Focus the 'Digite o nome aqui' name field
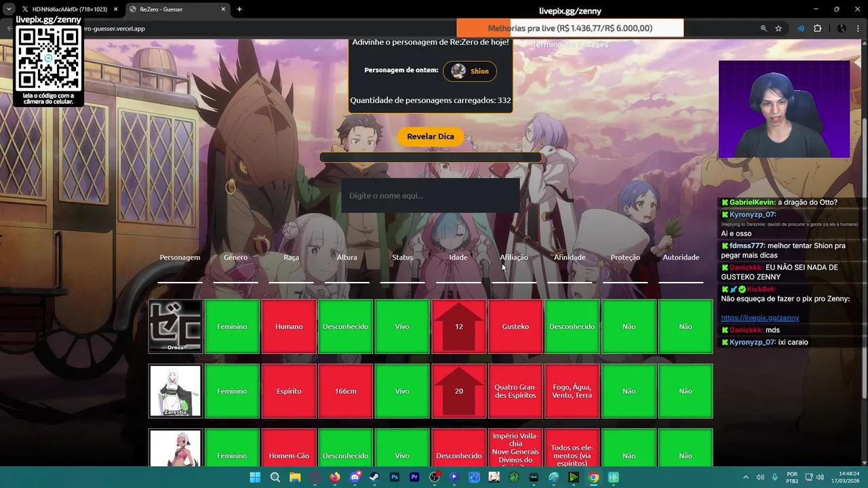Screen dimensions: 868x488 431,195
